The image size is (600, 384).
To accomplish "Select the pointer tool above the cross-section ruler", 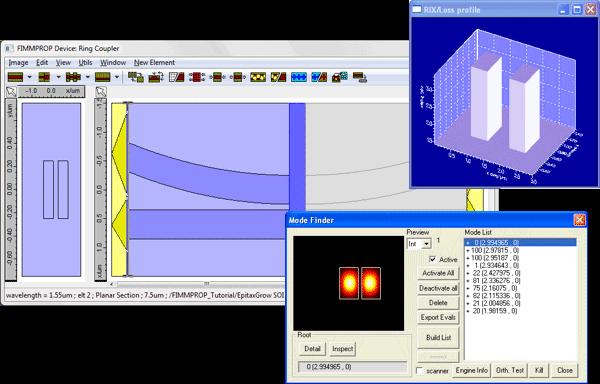I will [11, 91].
